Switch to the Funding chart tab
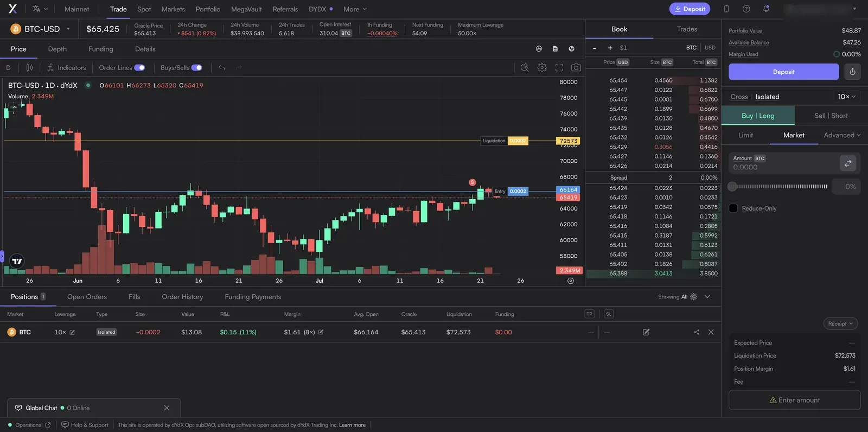868x432 pixels. (101, 49)
